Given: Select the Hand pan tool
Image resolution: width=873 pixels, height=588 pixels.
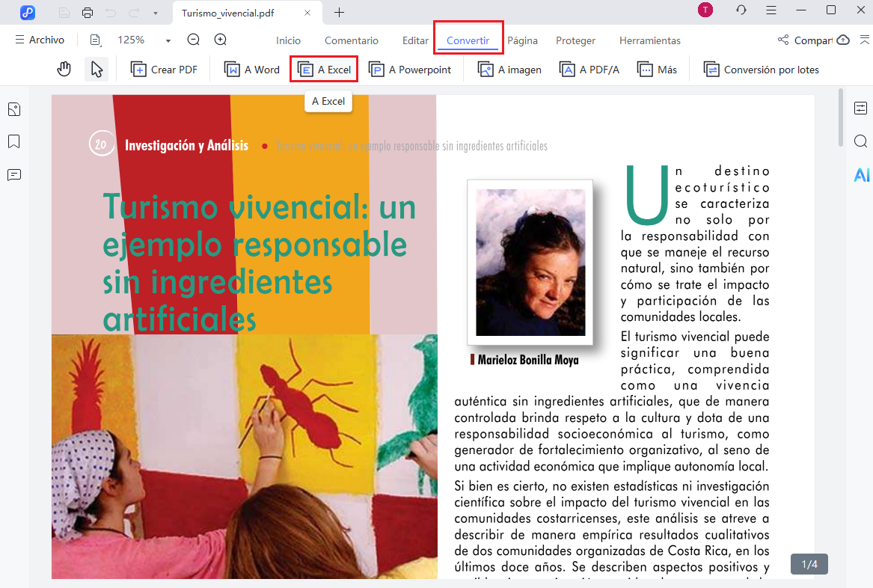Looking at the screenshot, I should [64, 70].
